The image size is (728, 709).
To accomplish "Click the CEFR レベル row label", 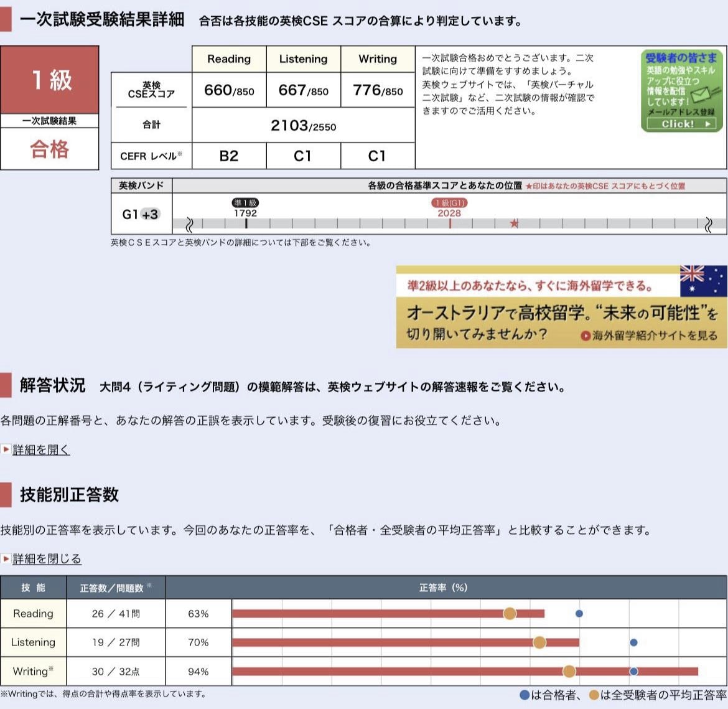I will click(x=151, y=156).
